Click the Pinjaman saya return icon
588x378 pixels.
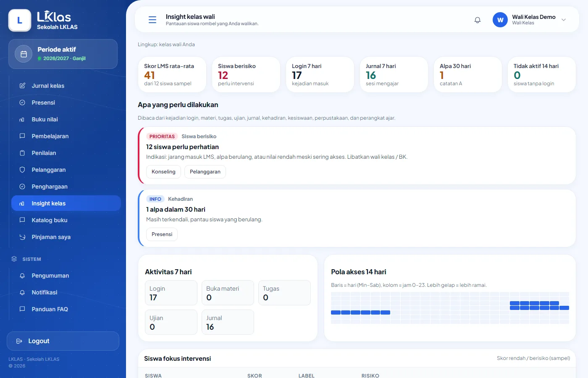tap(22, 237)
